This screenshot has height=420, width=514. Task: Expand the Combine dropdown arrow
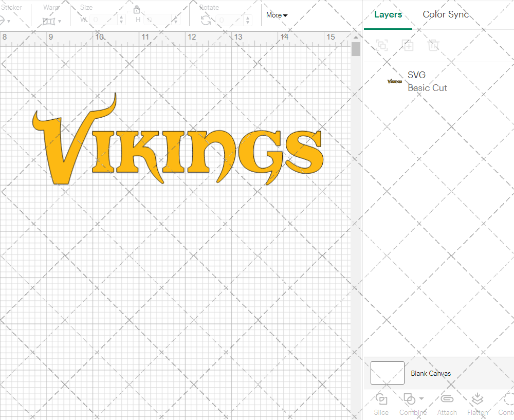[x=421, y=399]
